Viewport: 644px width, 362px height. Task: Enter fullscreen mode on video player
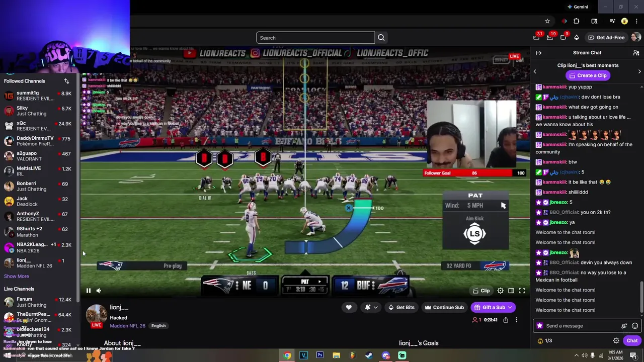tap(522, 291)
